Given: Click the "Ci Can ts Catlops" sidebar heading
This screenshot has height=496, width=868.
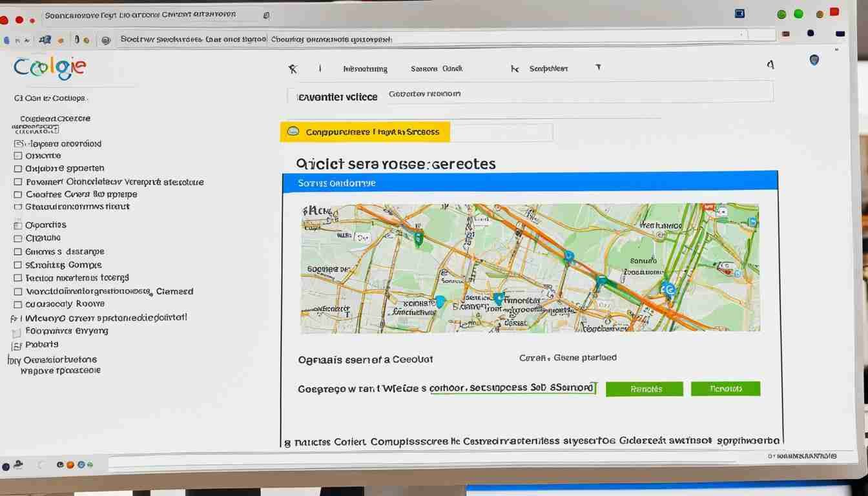Looking at the screenshot, I should (x=50, y=98).
